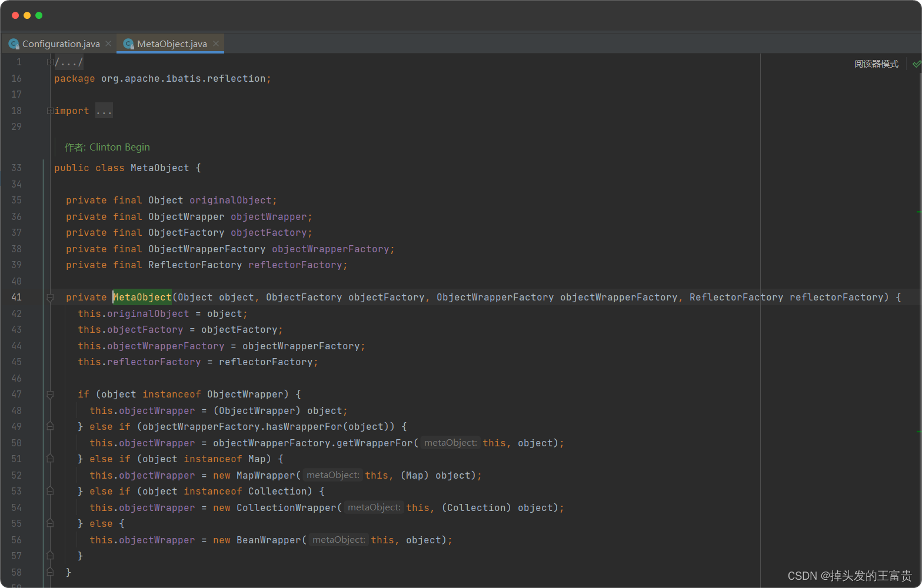Click the package name org.apache.ibatis.reflection
This screenshot has height=588, width=922.
pyautogui.click(x=183, y=79)
